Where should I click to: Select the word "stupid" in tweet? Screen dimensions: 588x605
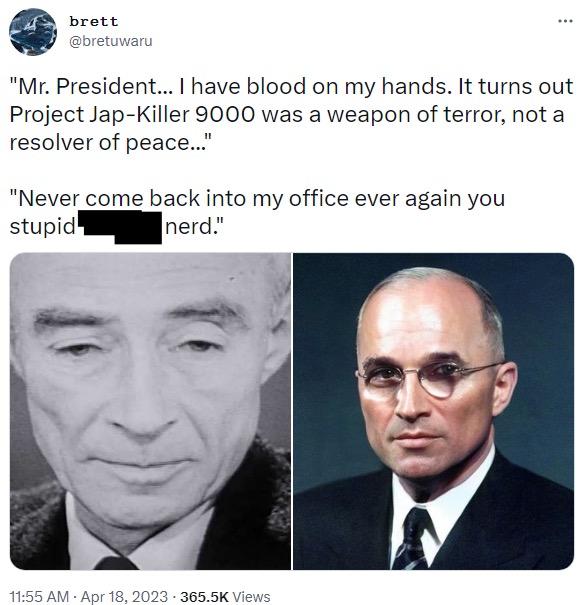coord(42,226)
